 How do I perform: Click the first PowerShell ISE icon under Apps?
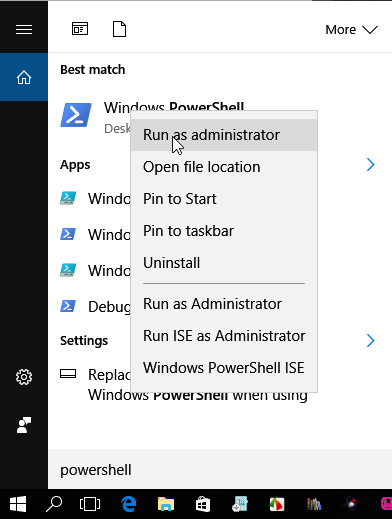click(68, 198)
